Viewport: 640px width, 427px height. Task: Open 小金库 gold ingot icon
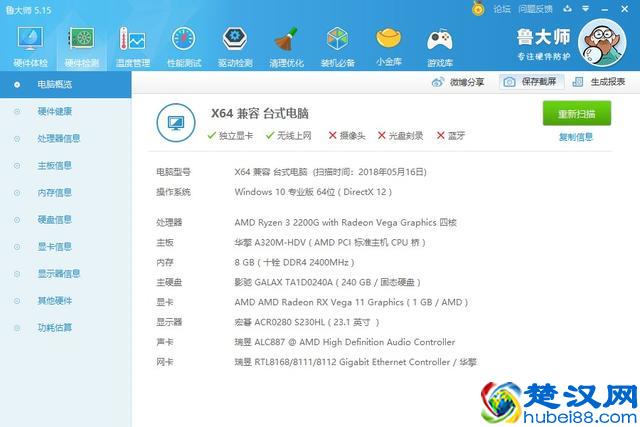(x=389, y=46)
